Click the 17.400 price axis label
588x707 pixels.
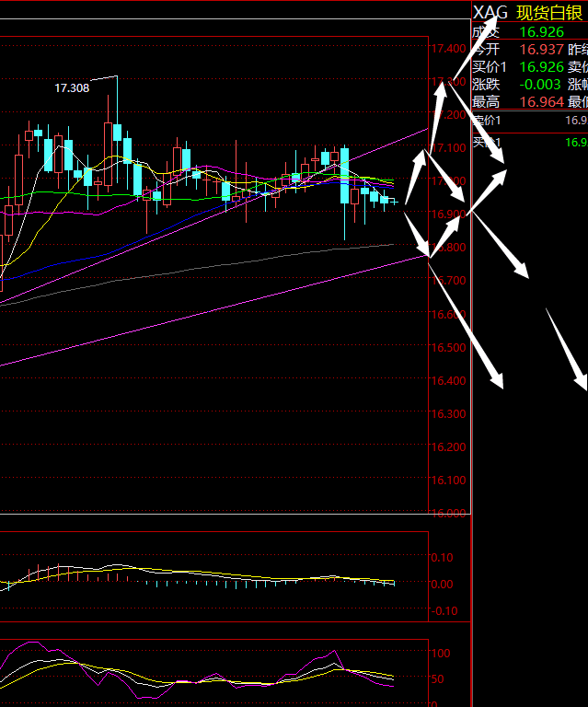pyautogui.click(x=448, y=48)
